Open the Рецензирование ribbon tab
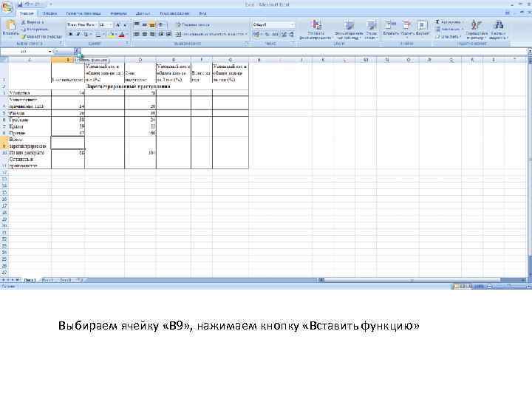Screen dimensions: 532x399 pos(174,13)
